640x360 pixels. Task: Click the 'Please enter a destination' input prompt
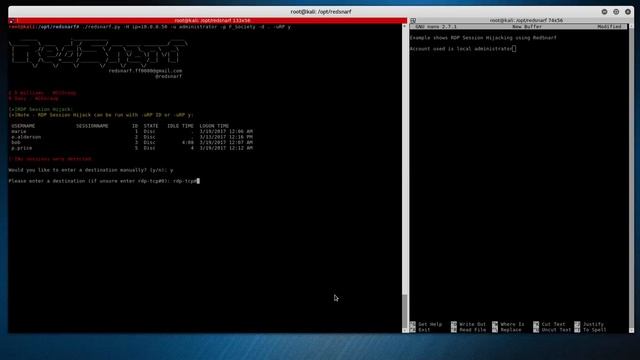(x=104, y=181)
